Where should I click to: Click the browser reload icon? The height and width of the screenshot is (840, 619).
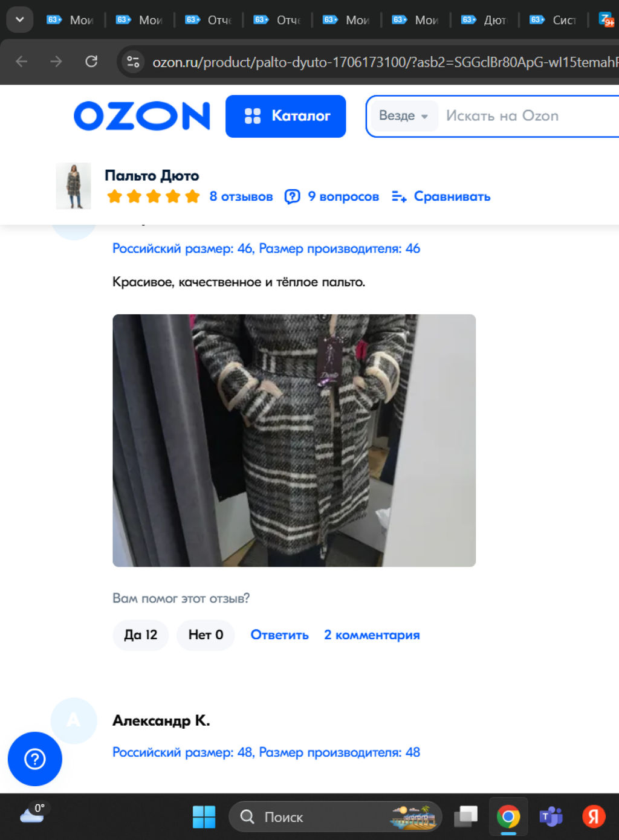tap(91, 62)
